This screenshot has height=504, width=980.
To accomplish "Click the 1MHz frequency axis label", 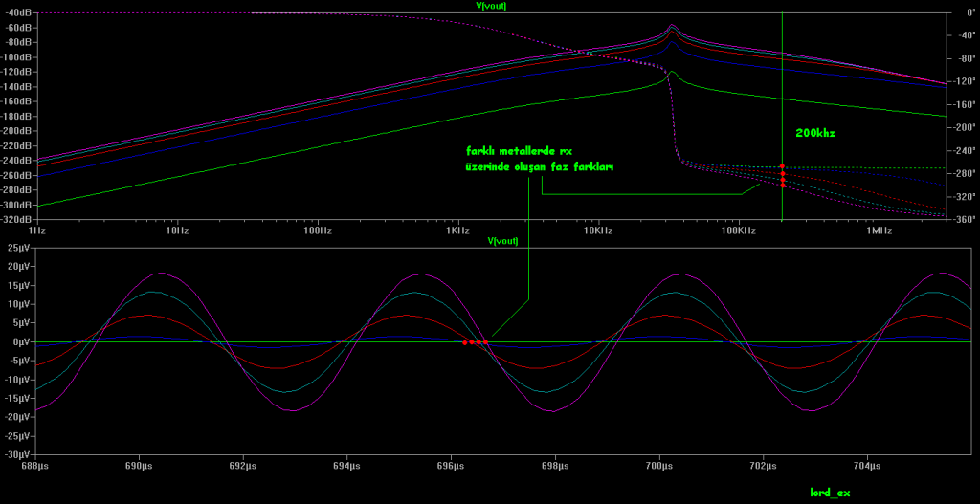I will [x=880, y=230].
